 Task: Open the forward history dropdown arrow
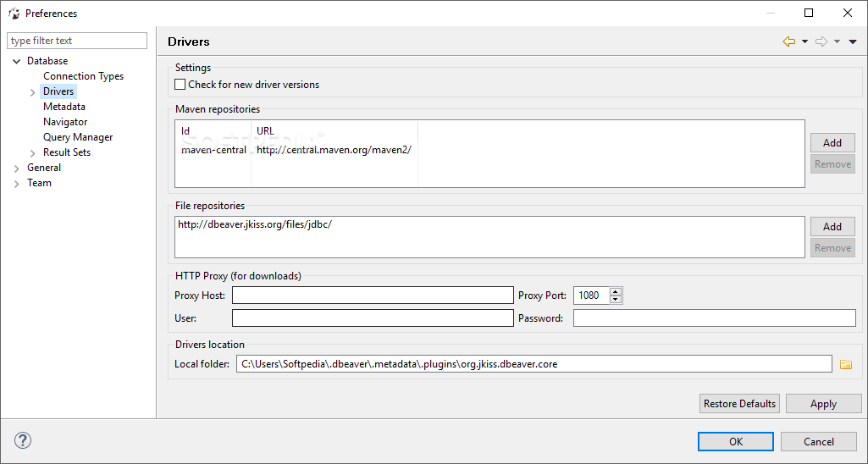coord(837,41)
